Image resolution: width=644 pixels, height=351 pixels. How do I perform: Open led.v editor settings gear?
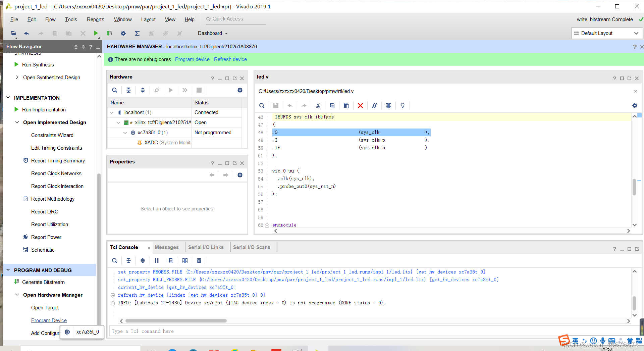(x=635, y=106)
